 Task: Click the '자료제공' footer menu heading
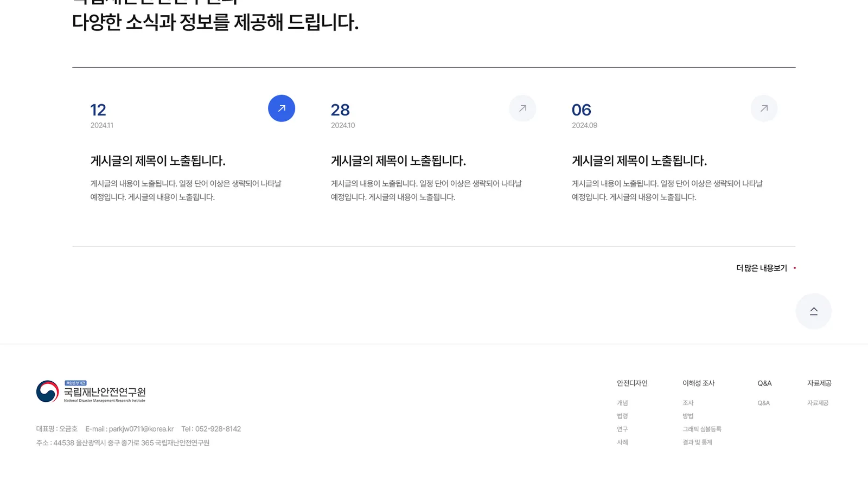819,383
